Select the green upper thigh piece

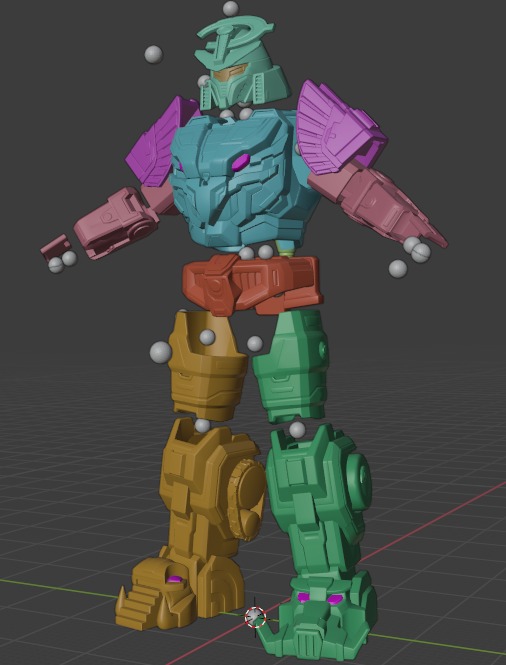292,367
